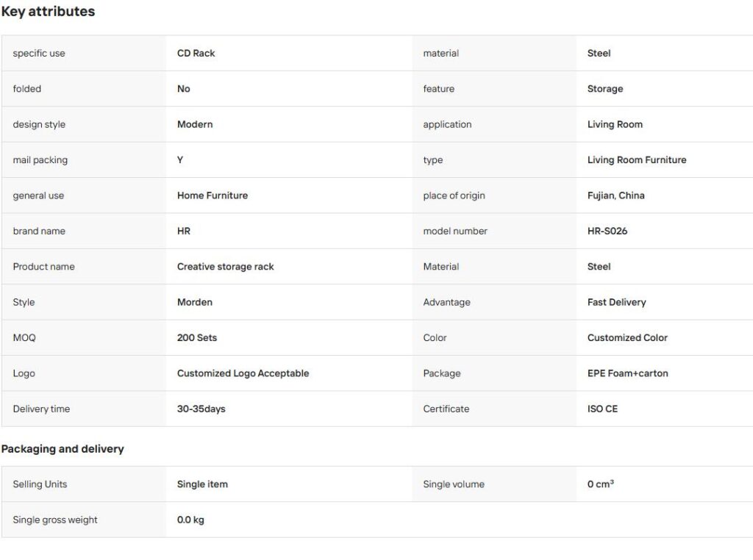Click the 200 Sets MOQ value
The image size is (753, 560).
click(x=197, y=337)
